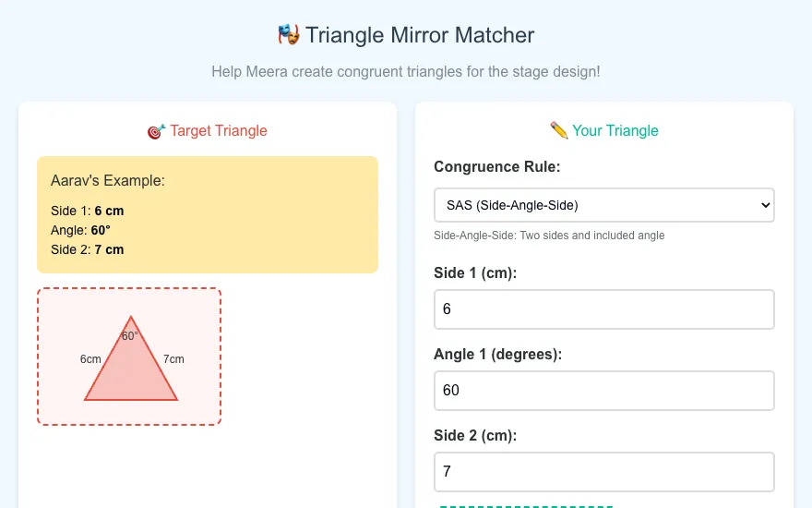812x508 pixels.
Task: Open the Congruence Rule dropdown
Action: [603, 205]
